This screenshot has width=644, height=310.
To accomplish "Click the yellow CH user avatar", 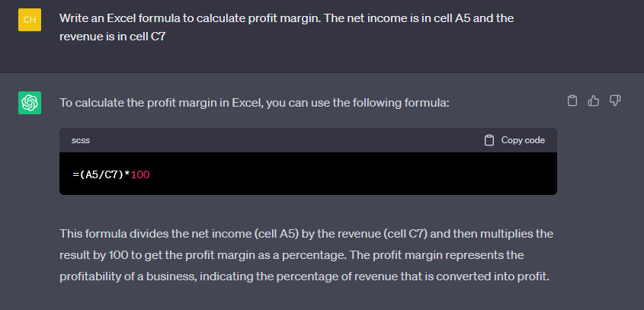I will (30, 20).
